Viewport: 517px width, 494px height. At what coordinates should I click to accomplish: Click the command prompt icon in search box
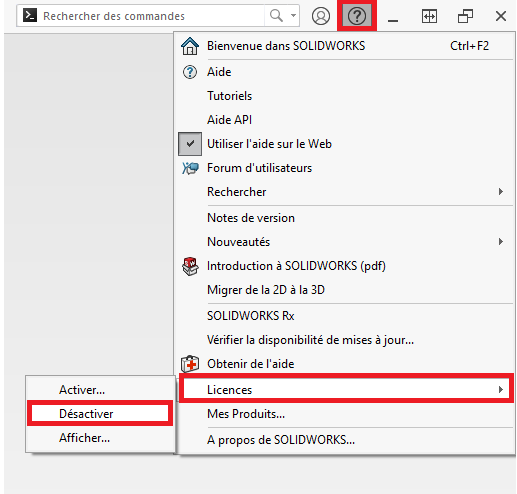click(x=30, y=15)
